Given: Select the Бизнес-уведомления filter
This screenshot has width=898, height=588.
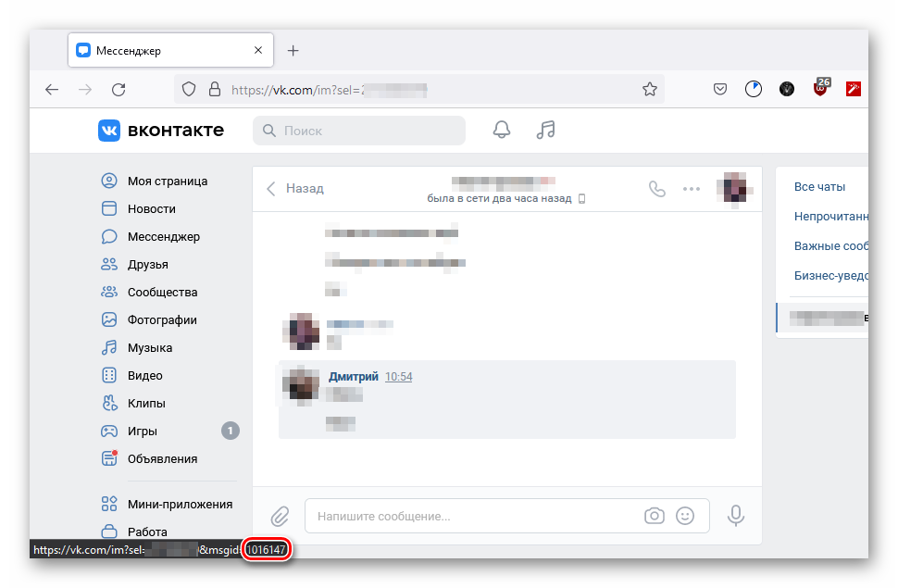Looking at the screenshot, I should coord(831,276).
